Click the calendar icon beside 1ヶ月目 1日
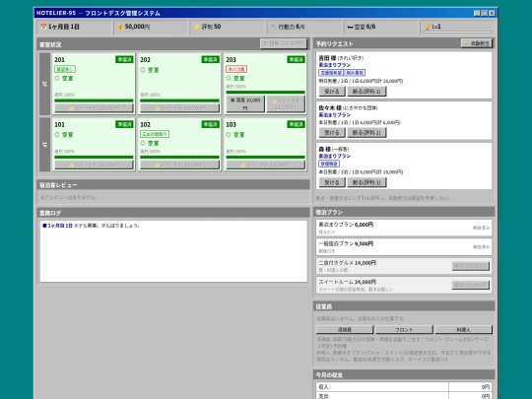The height and width of the screenshot is (399, 532). pos(43,27)
